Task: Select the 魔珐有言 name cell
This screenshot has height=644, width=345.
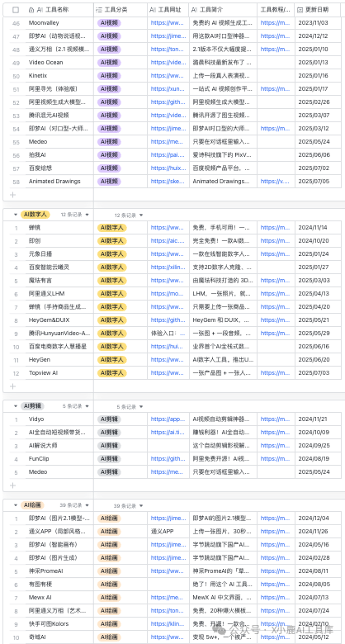Action: [59, 281]
